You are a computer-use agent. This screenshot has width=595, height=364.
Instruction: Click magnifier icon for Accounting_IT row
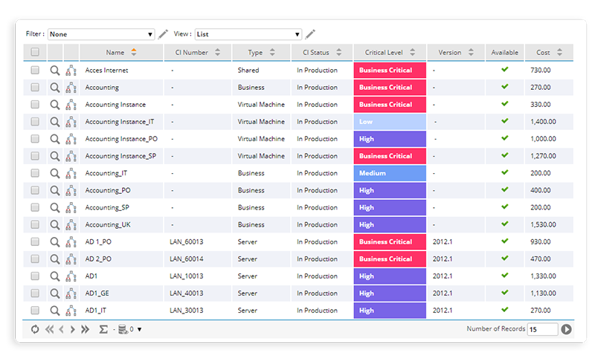point(55,173)
